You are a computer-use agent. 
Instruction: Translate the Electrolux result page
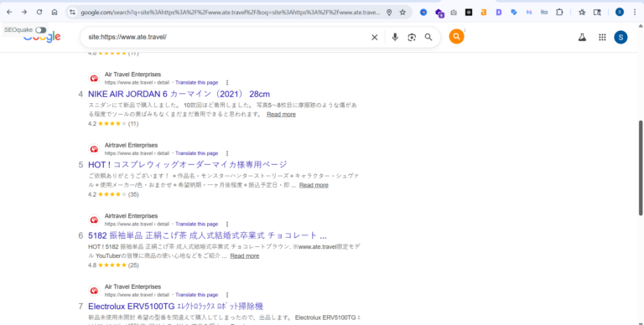click(197, 295)
